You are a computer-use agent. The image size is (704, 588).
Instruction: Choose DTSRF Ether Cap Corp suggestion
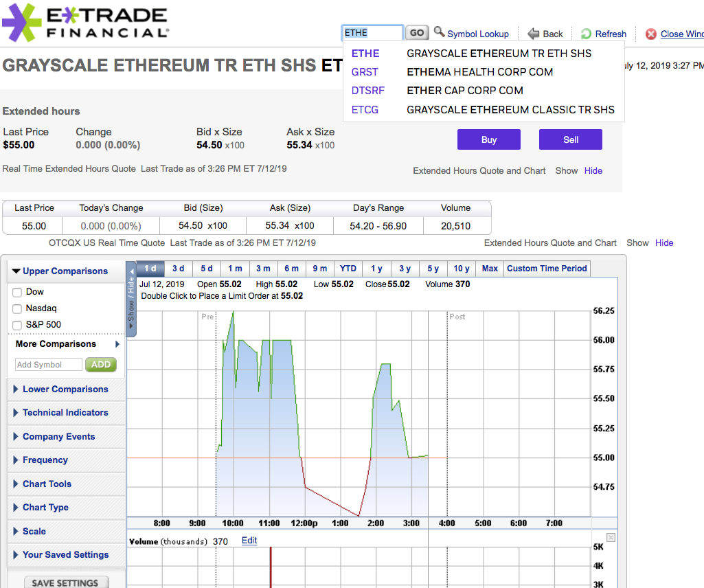click(x=484, y=91)
